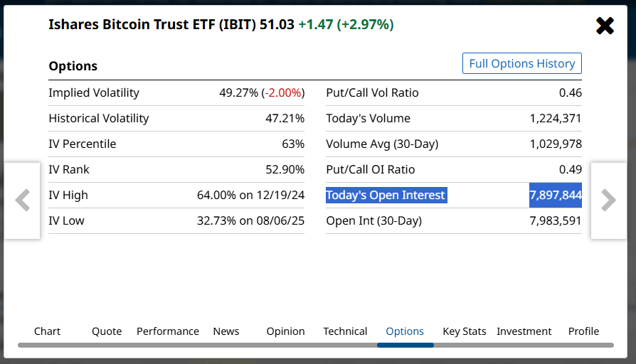The width and height of the screenshot is (636, 364).
Task: Switch to the Quote tab
Action: tap(107, 331)
